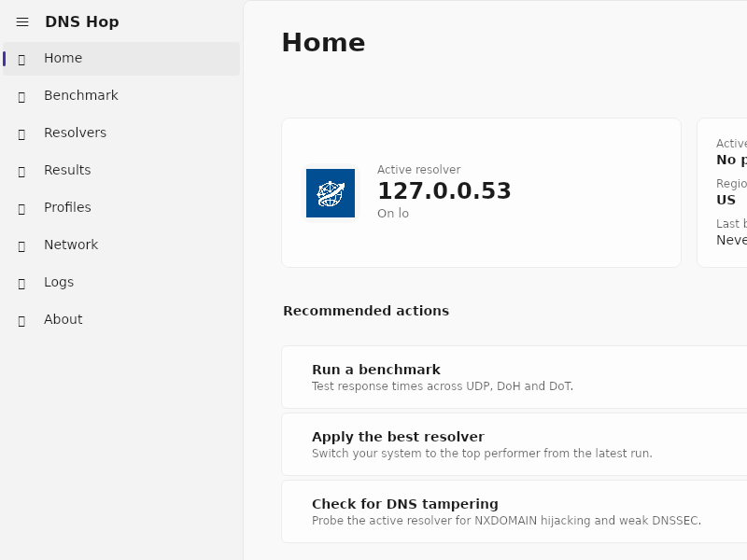Click the About sidebar icon
Image resolution: width=747 pixels, height=560 pixels.
[x=21, y=321]
